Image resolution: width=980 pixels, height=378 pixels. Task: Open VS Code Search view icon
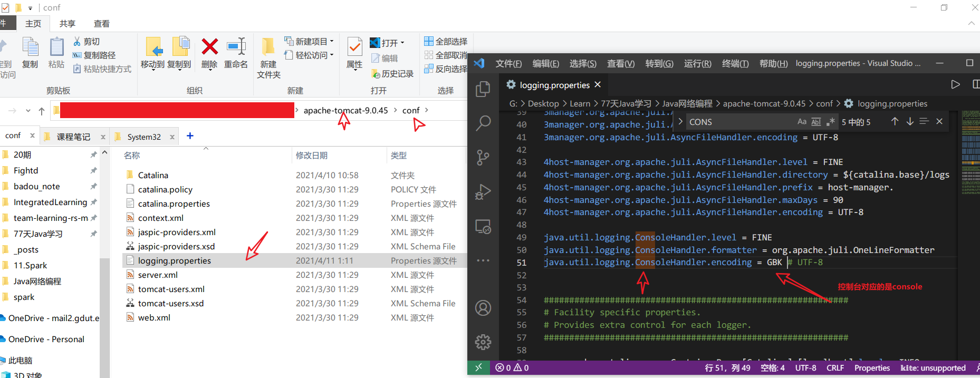pyautogui.click(x=483, y=123)
